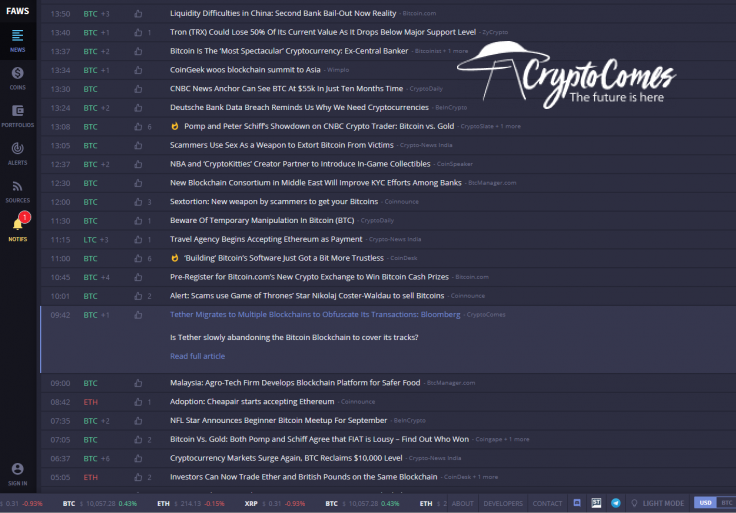The height and width of the screenshot is (513, 736).
Task: Like the Cheapair starts accepting Ethereum article
Action: [x=138, y=402]
